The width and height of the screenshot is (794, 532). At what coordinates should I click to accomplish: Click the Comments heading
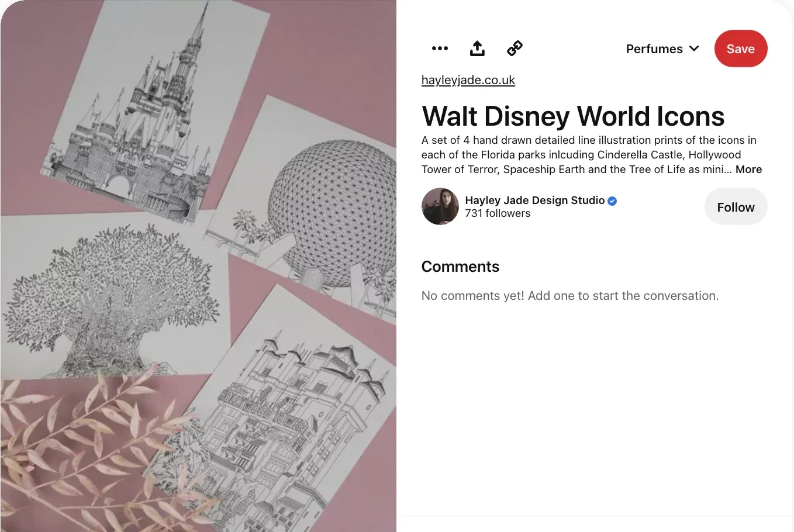[460, 267]
